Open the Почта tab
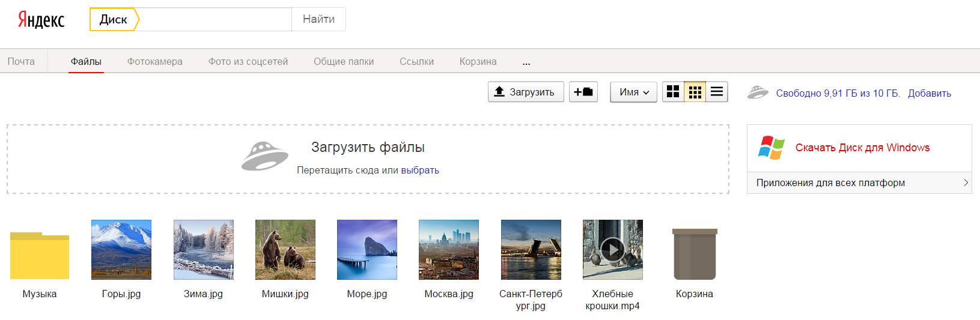Image resolution: width=980 pixels, height=320 pixels. click(21, 61)
